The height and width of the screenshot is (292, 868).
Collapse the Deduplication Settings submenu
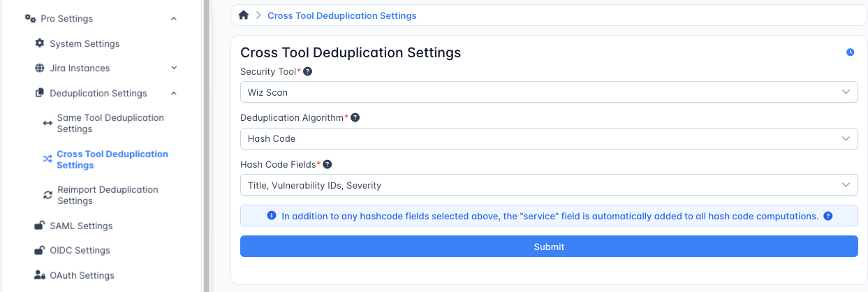[174, 94]
